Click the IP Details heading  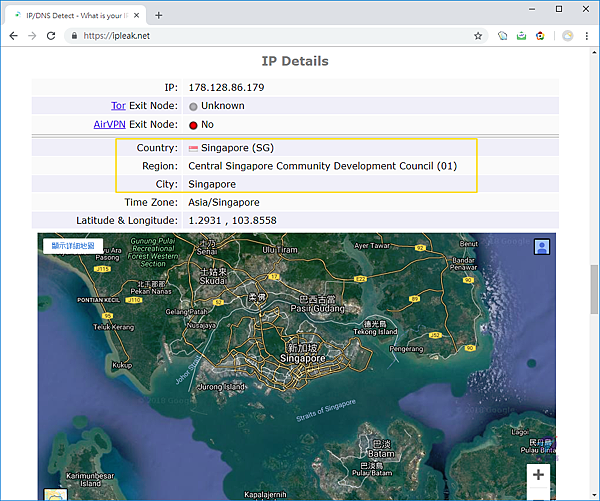(x=295, y=61)
